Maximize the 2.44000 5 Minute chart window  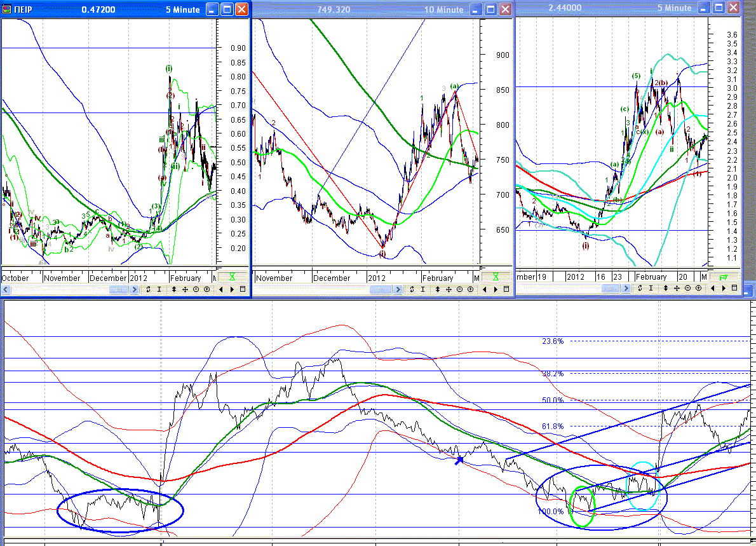[719, 8]
